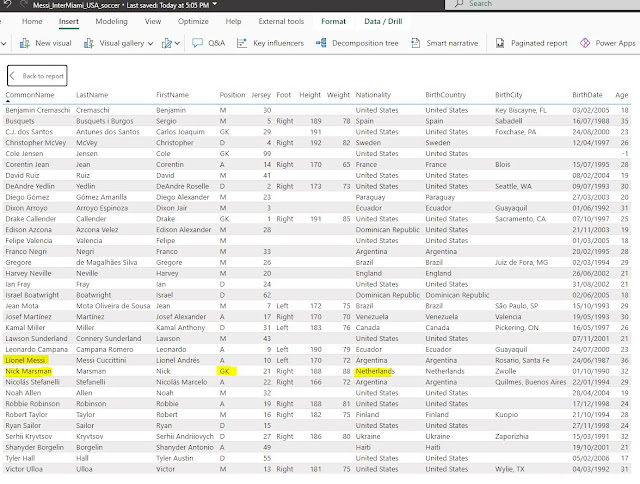Switch to the Modeling tab
The image size is (640, 484).
tap(111, 22)
